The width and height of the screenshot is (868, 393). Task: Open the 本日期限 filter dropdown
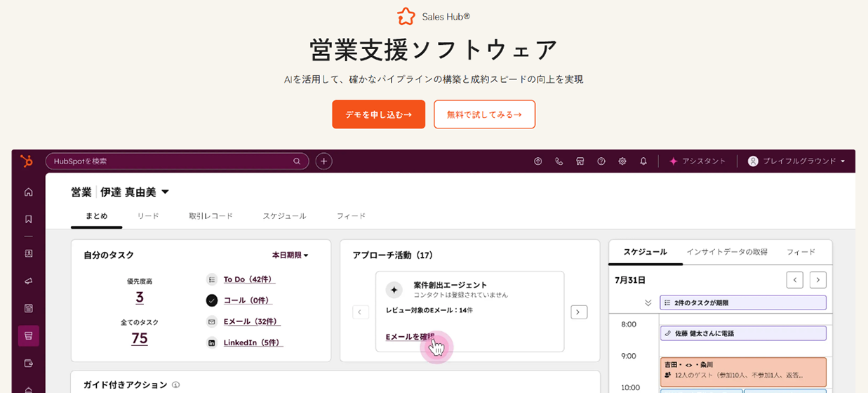pyautogui.click(x=291, y=255)
